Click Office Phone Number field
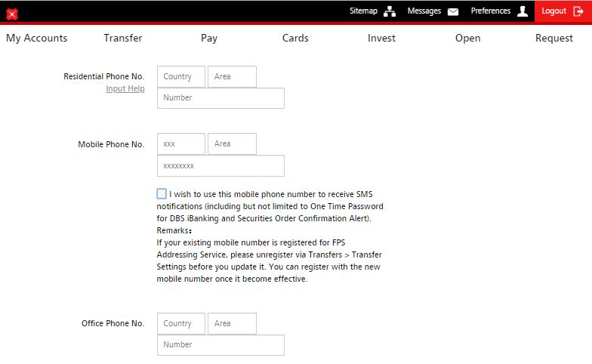This screenshot has height=364, width=592. point(220,345)
